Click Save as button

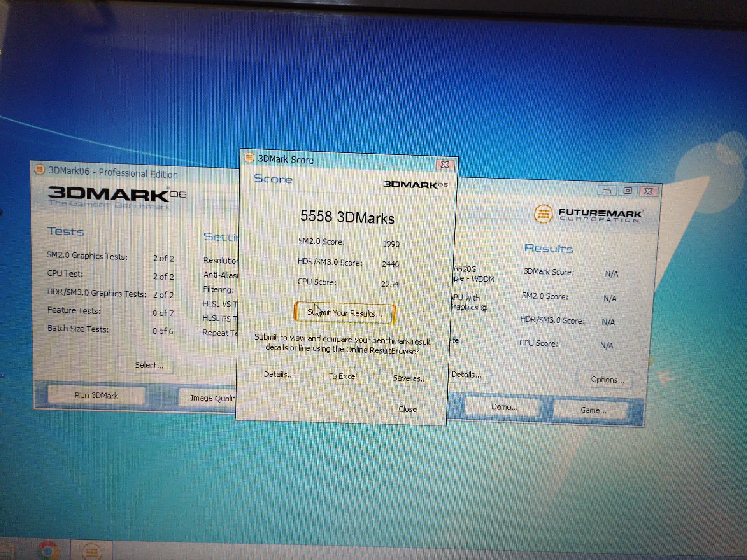coord(410,378)
